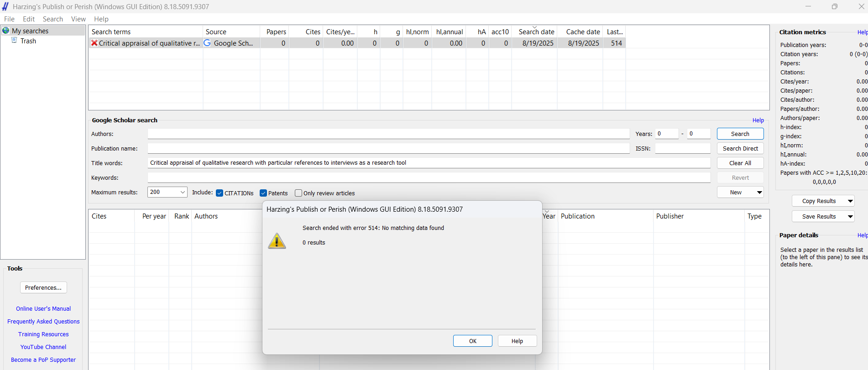868x370 pixels.
Task: Expand the Save Results dropdown arrow
Action: click(x=850, y=217)
